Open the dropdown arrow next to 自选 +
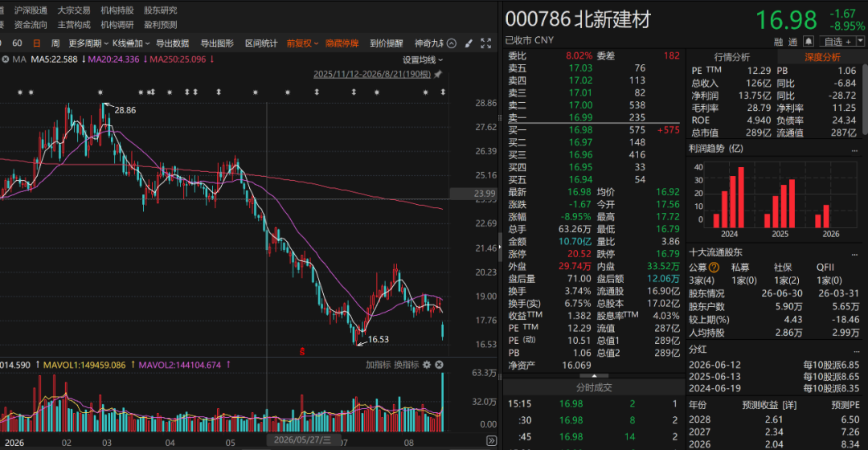This screenshot has height=450, width=868. pyautogui.click(x=860, y=42)
